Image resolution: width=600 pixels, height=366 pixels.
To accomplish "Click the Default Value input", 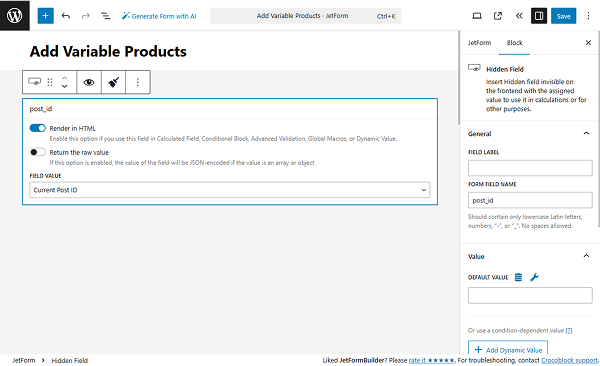I will click(530, 296).
